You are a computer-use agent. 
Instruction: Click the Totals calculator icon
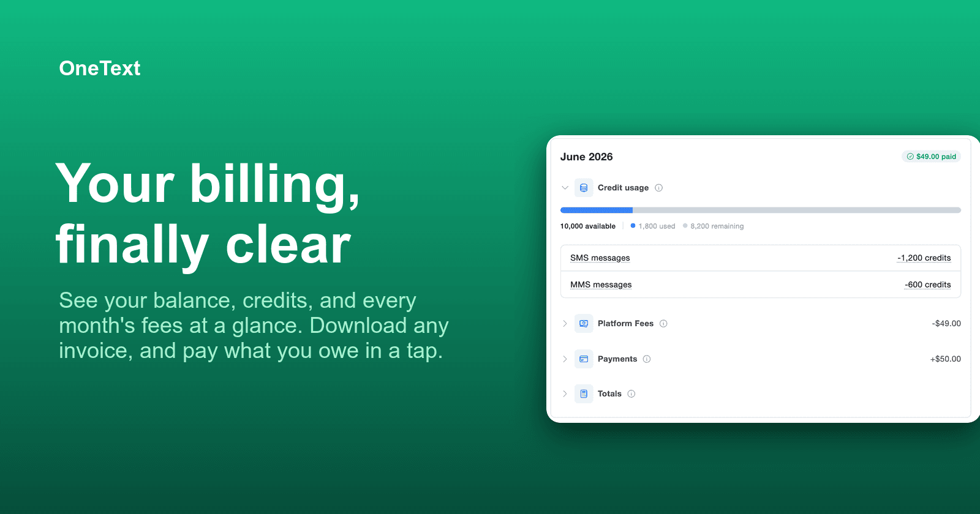click(x=584, y=394)
